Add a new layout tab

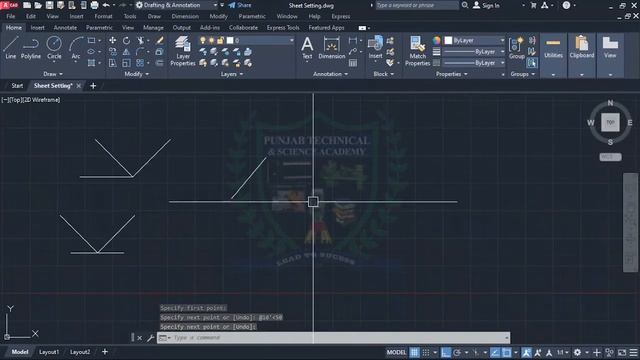(x=105, y=352)
